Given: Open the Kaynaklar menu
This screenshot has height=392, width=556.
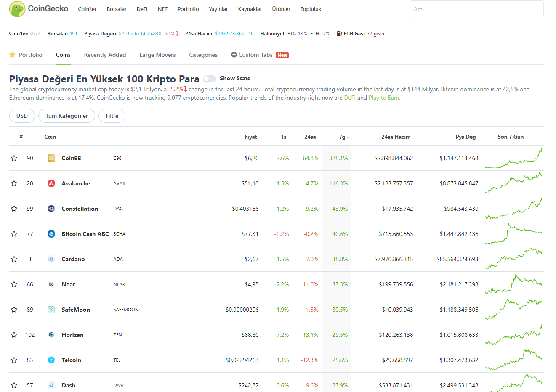Looking at the screenshot, I should point(250,9).
